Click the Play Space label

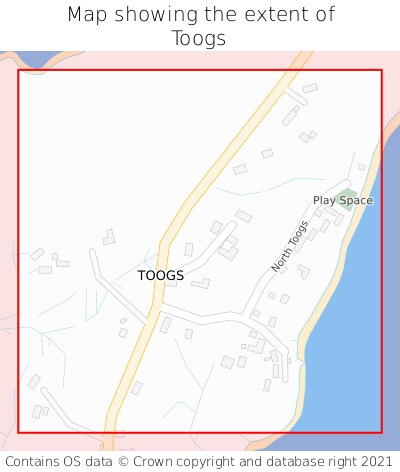click(343, 201)
